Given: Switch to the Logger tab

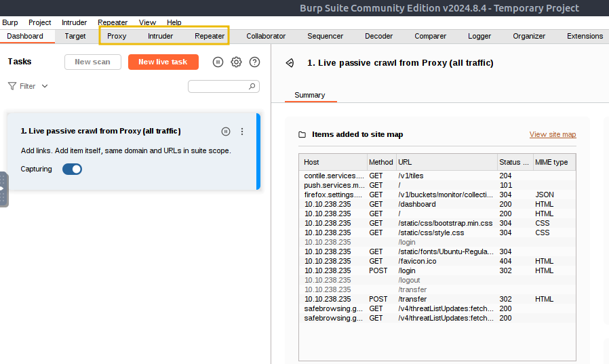Looking at the screenshot, I should 479,36.
